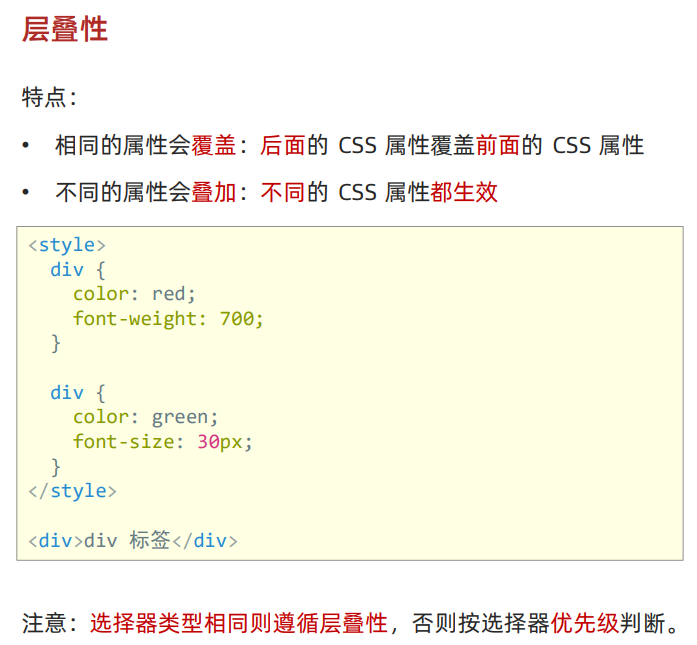Click the red word 后面

tap(282, 146)
